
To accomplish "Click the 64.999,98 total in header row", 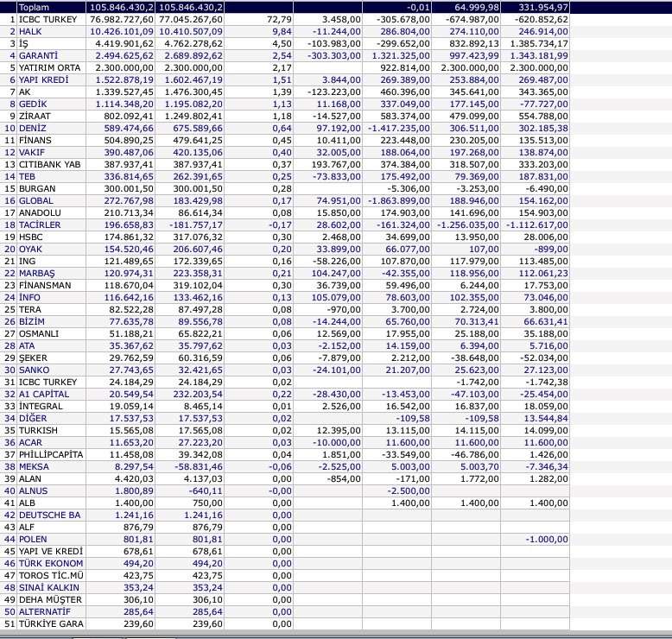I will 477,7.
